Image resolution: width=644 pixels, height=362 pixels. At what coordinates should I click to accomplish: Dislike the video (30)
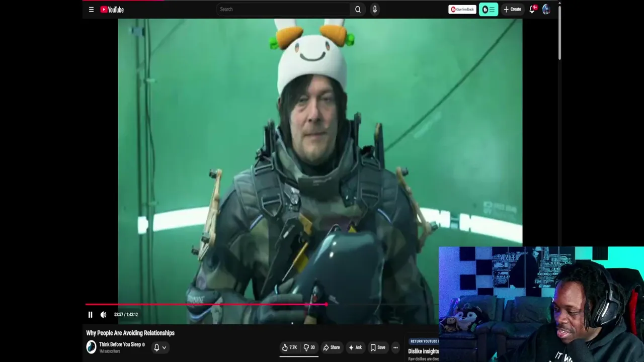point(309,347)
